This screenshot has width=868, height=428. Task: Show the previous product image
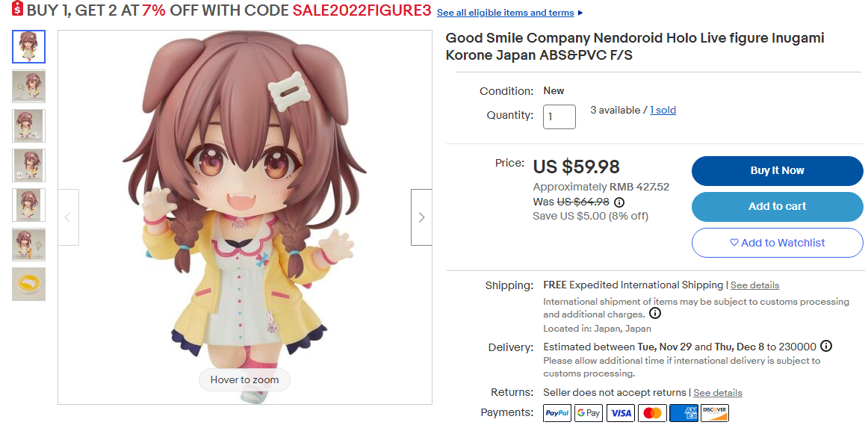coord(68,217)
